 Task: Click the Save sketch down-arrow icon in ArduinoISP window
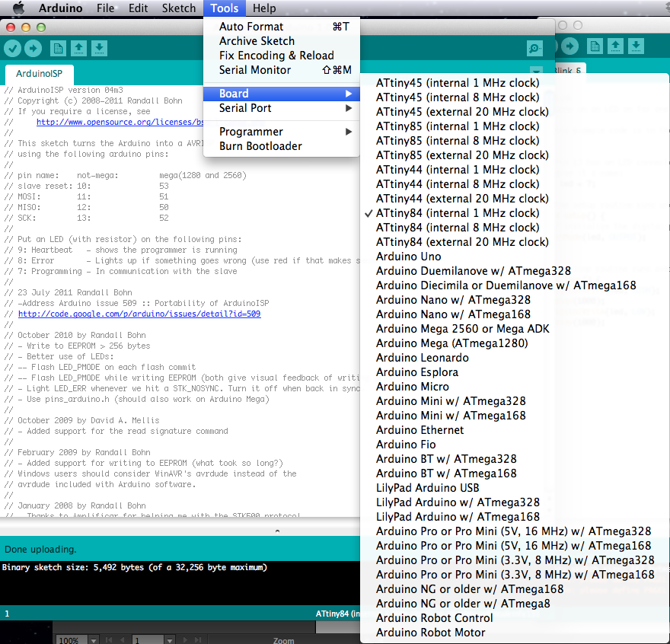tap(99, 48)
